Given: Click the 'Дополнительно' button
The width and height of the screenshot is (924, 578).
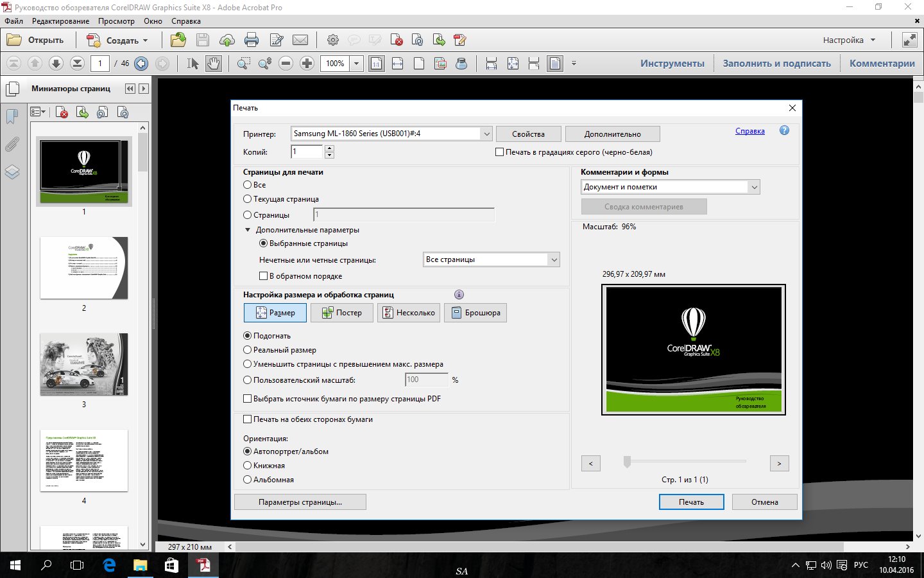Looking at the screenshot, I should [612, 134].
